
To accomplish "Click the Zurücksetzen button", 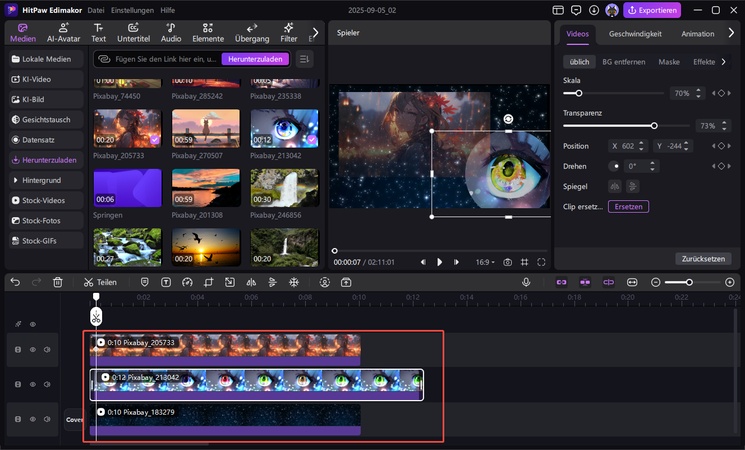I will click(x=703, y=259).
